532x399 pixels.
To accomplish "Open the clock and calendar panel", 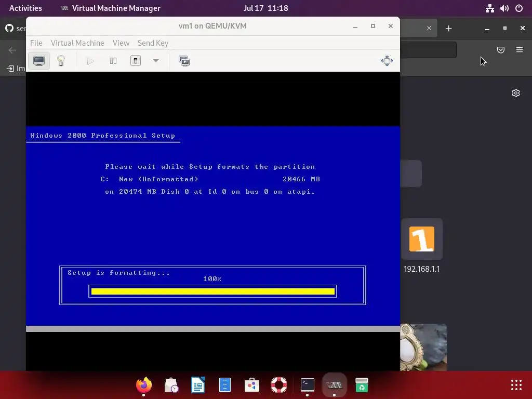I will click(265, 8).
